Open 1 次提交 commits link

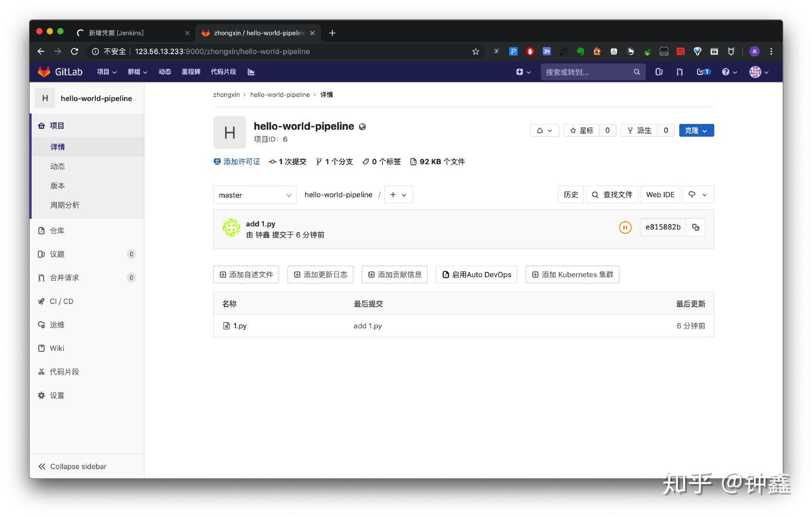287,162
